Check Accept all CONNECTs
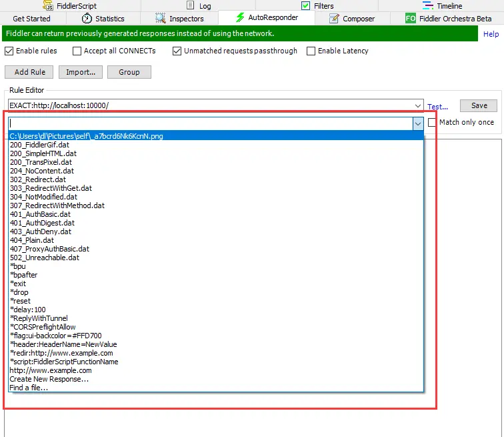 point(77,51)
